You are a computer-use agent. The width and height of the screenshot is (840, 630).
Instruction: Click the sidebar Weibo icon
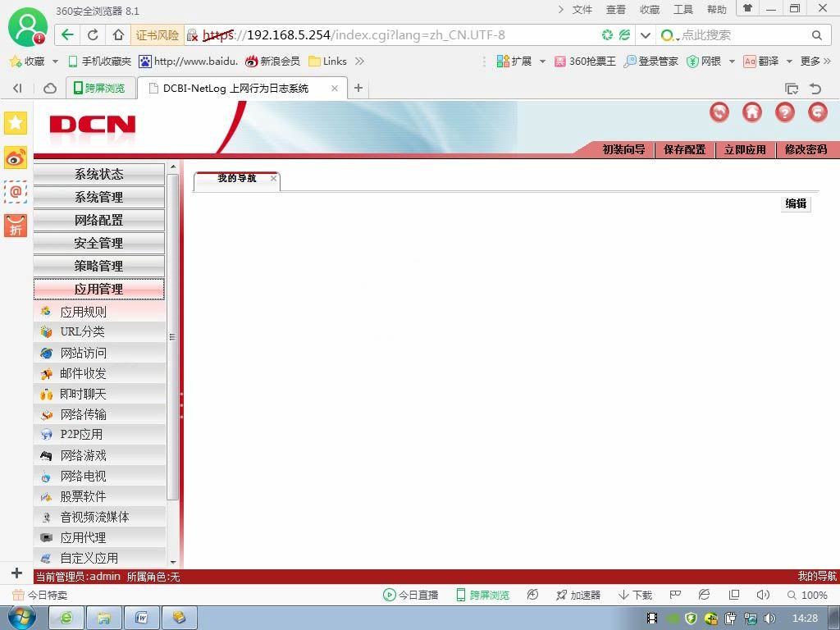[16, 158]
